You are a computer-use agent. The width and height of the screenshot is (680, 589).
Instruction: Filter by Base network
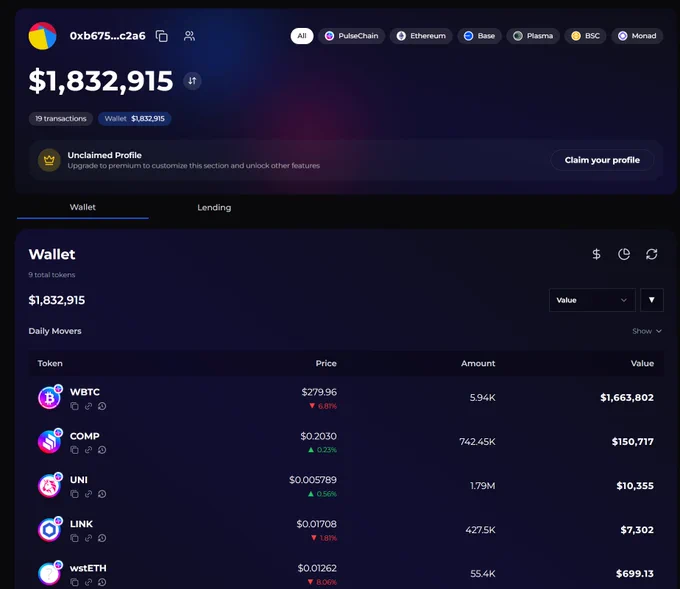pyautogui.click(x=479, y=36)
